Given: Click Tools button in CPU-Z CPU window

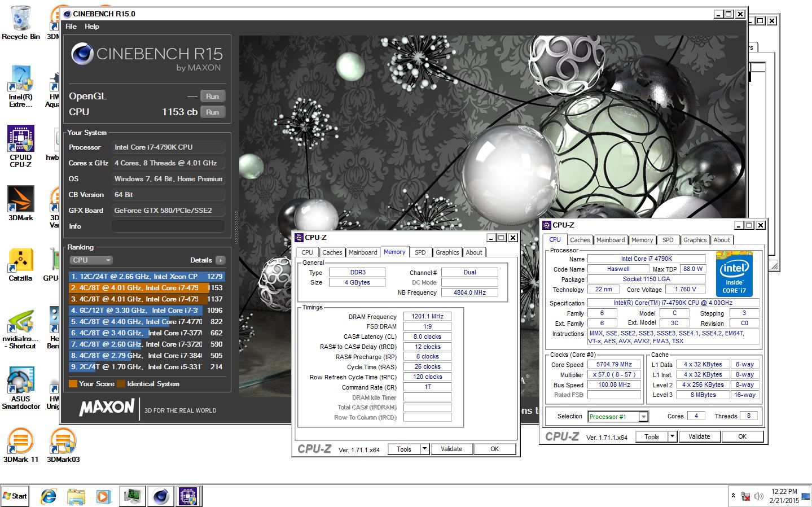Looking at the screenshot, I should coord(652,436).
